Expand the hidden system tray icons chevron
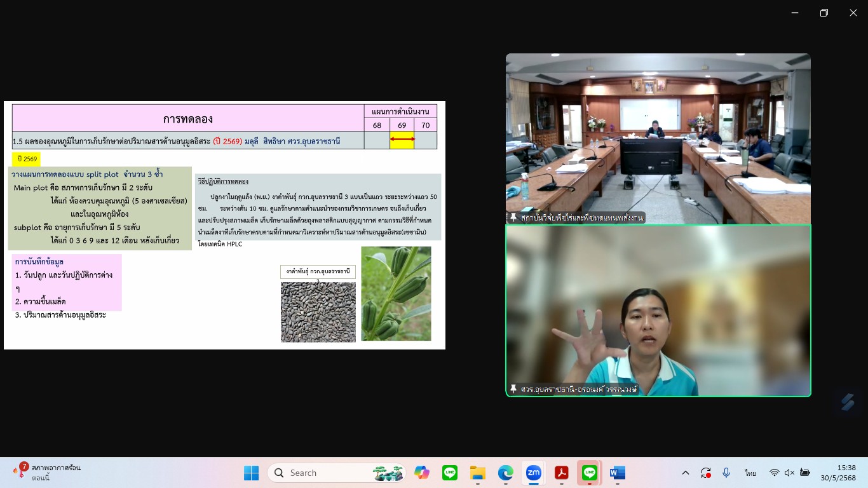Viewport: 868px width, 488px height. [685, 473]
